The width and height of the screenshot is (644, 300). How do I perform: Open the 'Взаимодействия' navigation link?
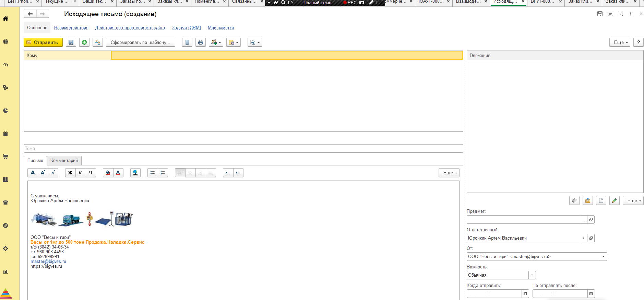pyautogui.click(x=71, y=28)
